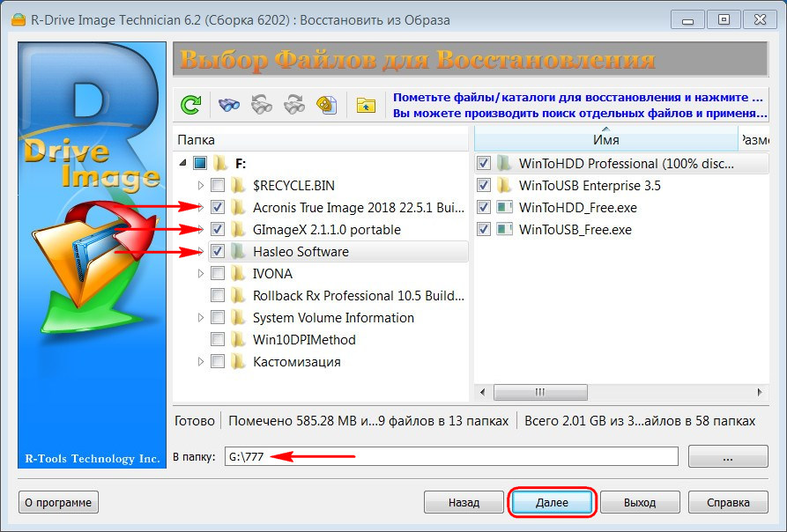787x532 pixels.
Task: Uncheck Hasleo Software checkbox
Action: tap(218, 251)
